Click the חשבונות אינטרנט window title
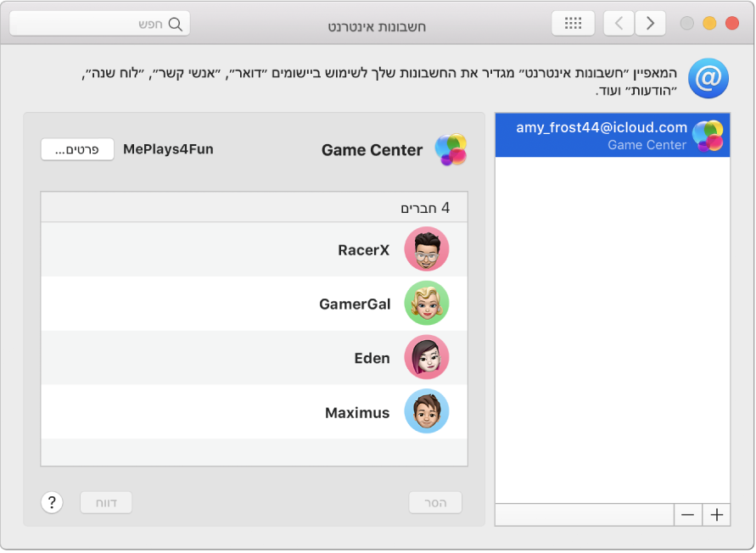This screenshot has height=553, width=756. pyautogui.click(x=377, y=26)
